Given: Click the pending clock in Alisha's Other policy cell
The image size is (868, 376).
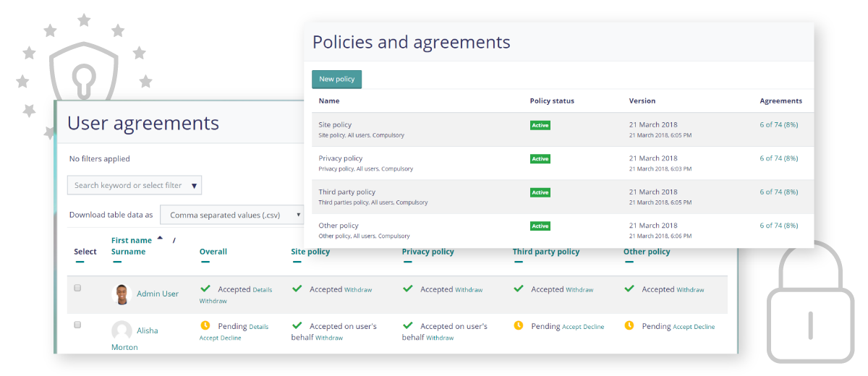Looking at the screenshot, I should pos(629,325).
